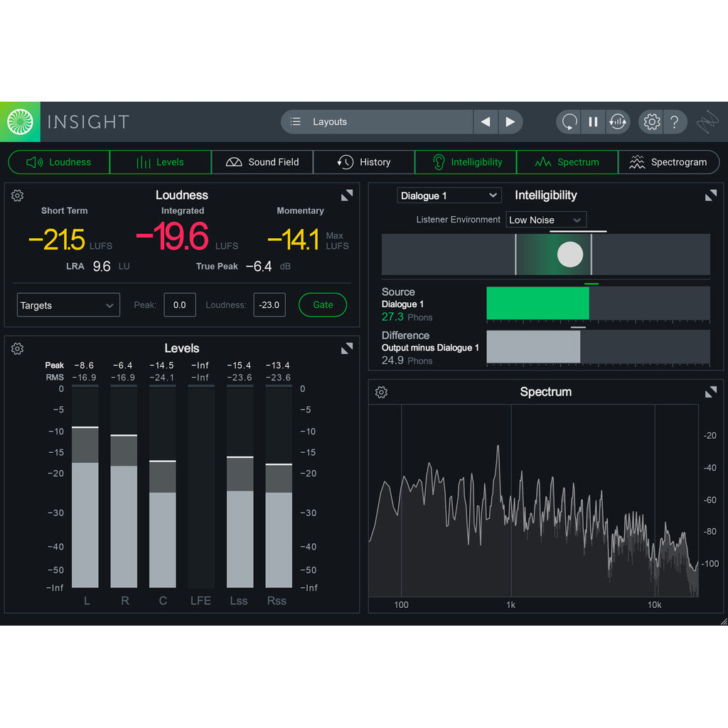The width and height of the screenshot is (728, 728).
Task: Click the iZotope squiggle logo at top right
Action: tap(708, 122)
